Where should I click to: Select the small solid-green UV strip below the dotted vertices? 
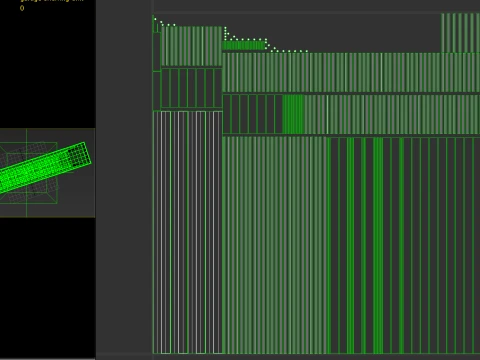click(244, 45)
